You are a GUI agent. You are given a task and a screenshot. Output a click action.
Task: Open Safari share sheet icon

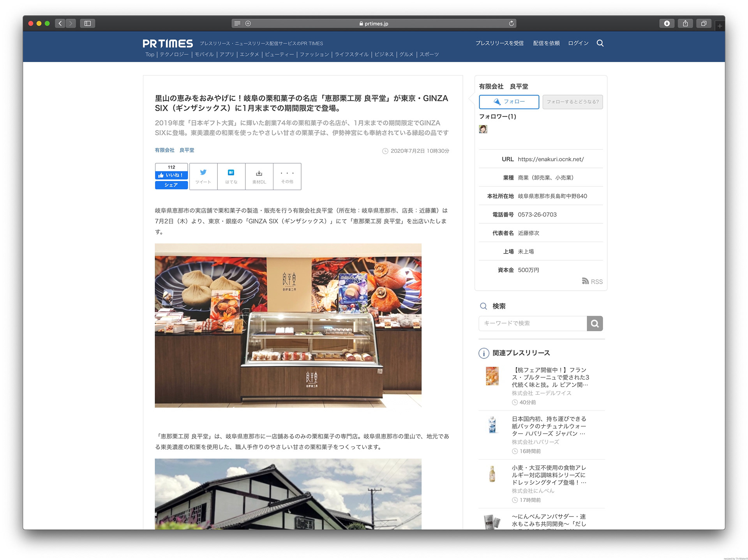pos(685,23)
